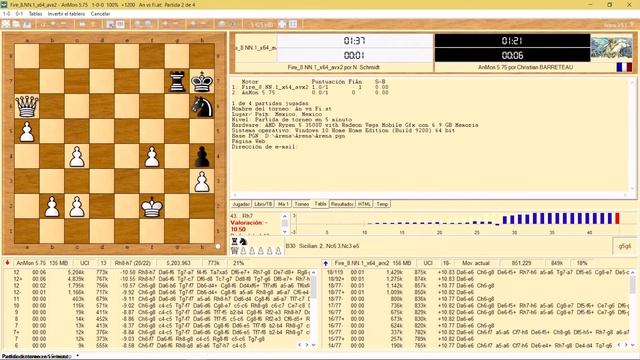Switch to the HTML tab
640x360 pixels.
pyautogui.click(x=364, y=204)
